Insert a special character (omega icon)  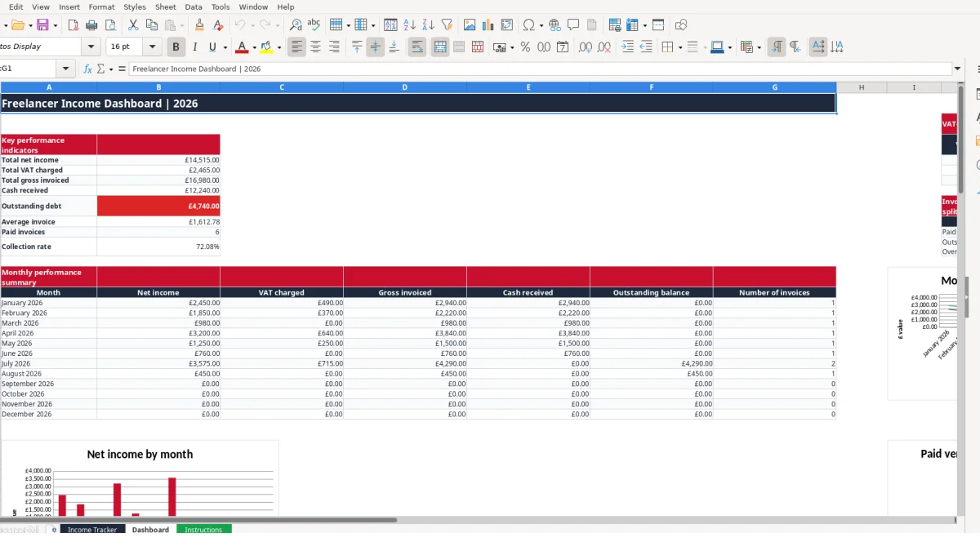[529, 25]
